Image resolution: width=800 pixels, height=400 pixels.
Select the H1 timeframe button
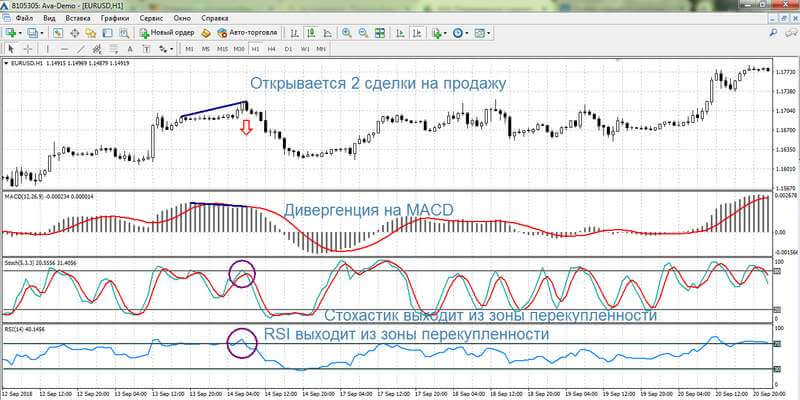[x=255, y=49]
